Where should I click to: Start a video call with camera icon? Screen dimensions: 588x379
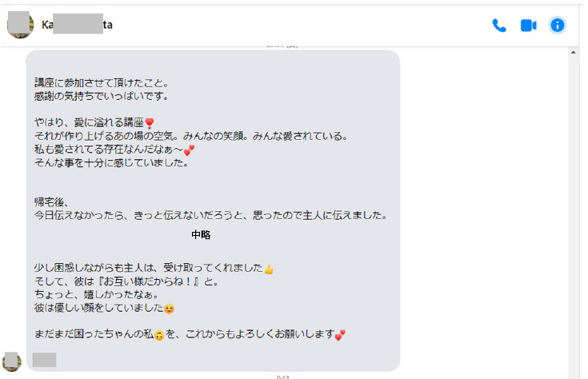coord(528,26)
